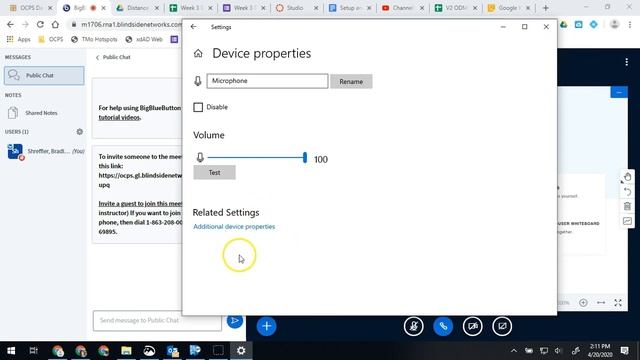Click the Test button under Volume

coord(214,173)
